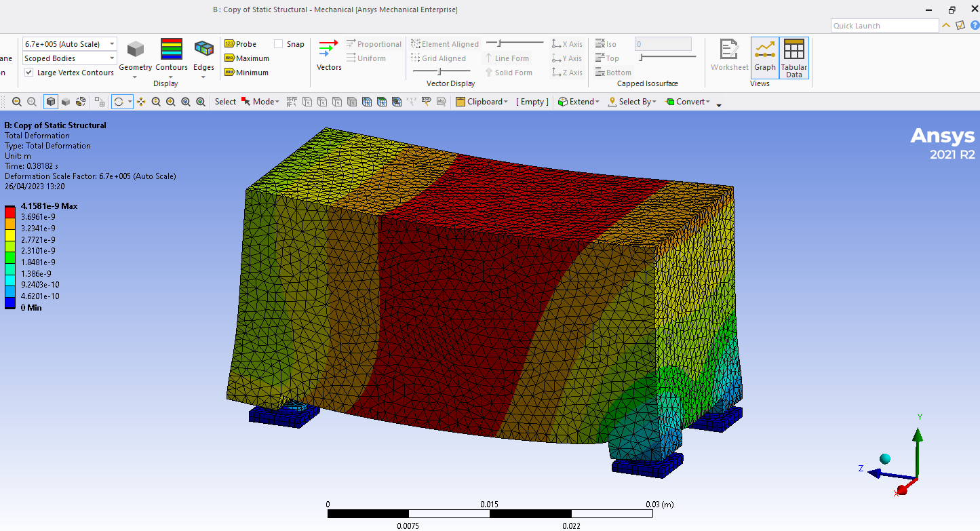The width and height of the screenshot is (980, 531).
Task: Click the [ Empty ] clipboard indicator
Action: click(532, 102)
